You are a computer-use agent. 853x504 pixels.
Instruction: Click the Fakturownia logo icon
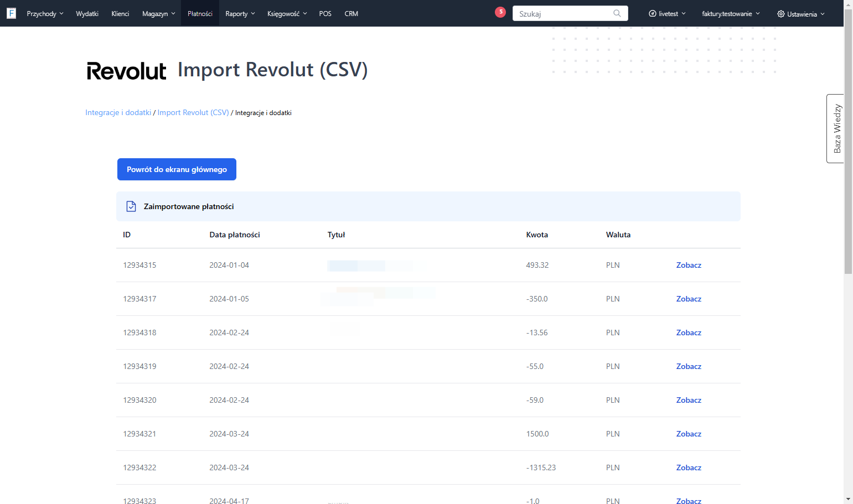11,13
